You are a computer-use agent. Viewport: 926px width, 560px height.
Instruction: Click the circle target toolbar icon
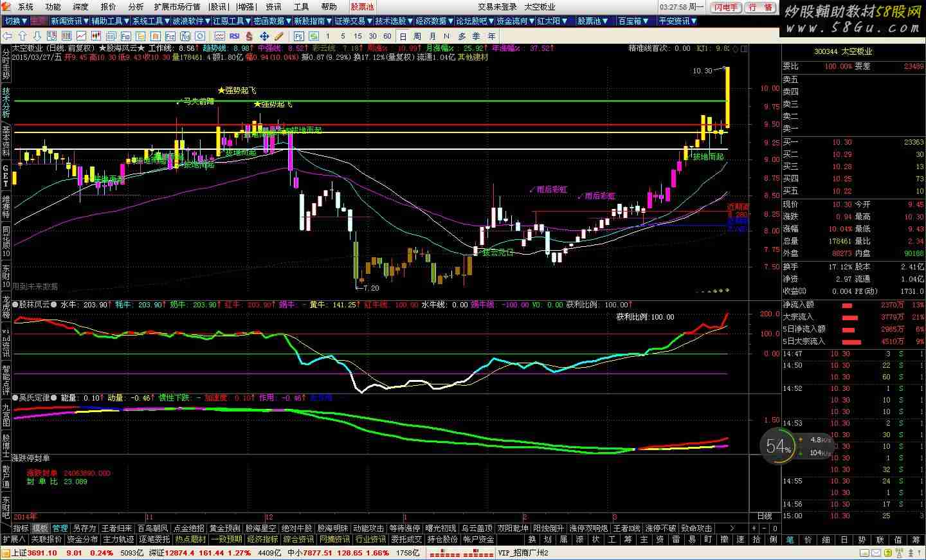200,36
